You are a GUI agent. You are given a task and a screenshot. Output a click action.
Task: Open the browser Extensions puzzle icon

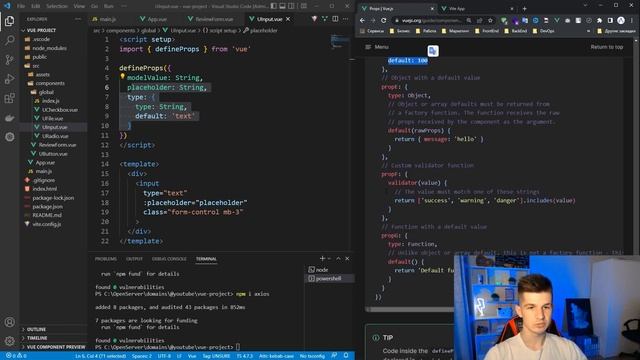coord(599,20)
